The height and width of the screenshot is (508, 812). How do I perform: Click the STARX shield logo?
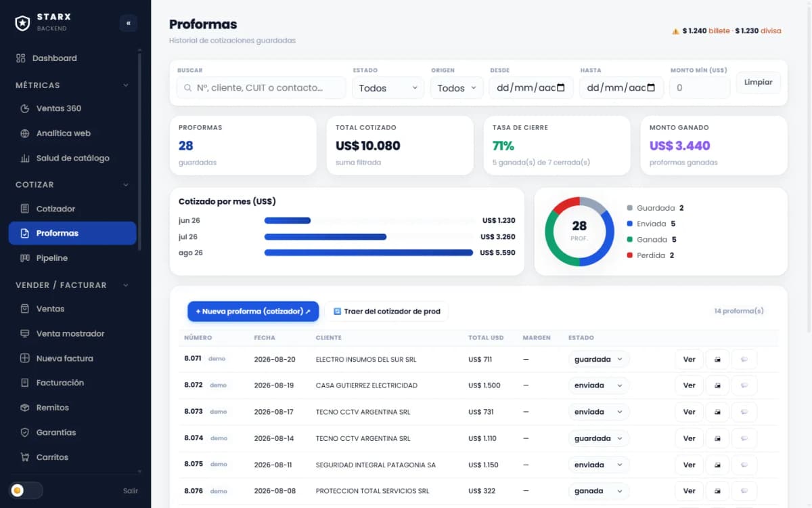(x=23, y=24)
